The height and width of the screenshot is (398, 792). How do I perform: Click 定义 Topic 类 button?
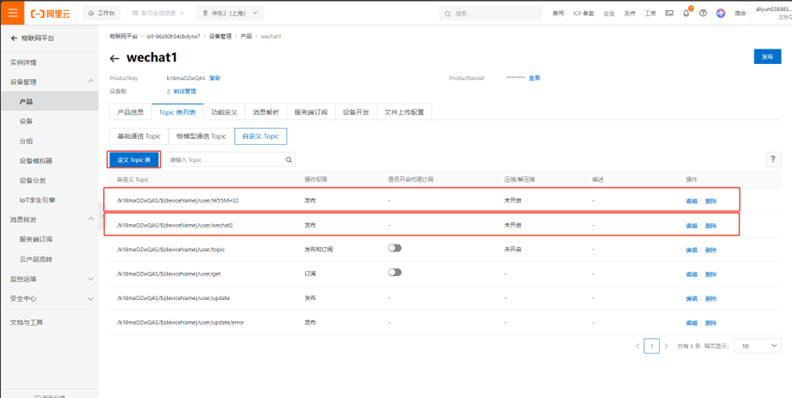134,160
